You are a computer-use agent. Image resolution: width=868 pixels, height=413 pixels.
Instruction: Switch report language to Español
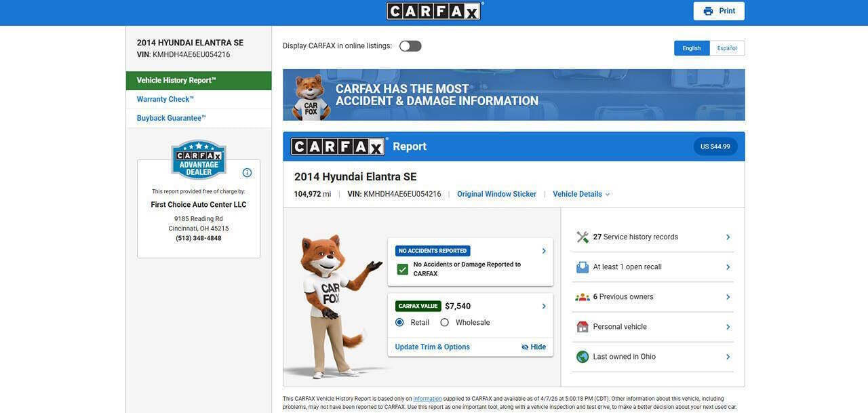click(x=727, y=48)
